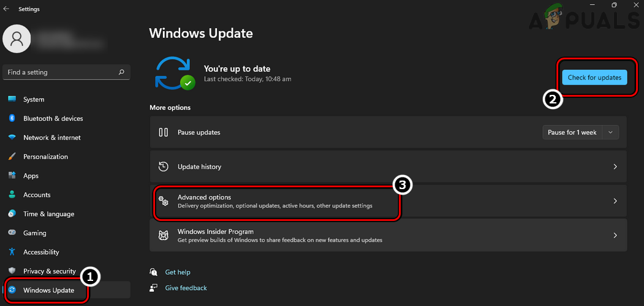The image size is (644, 306).
Task: Select System in the sidebar
Action: point(34,99)
